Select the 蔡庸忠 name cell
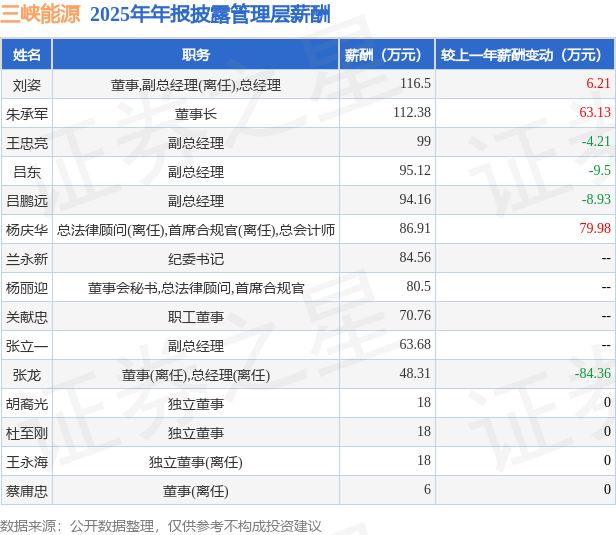Viewport: 616px width, 535px height. [27, 491]
